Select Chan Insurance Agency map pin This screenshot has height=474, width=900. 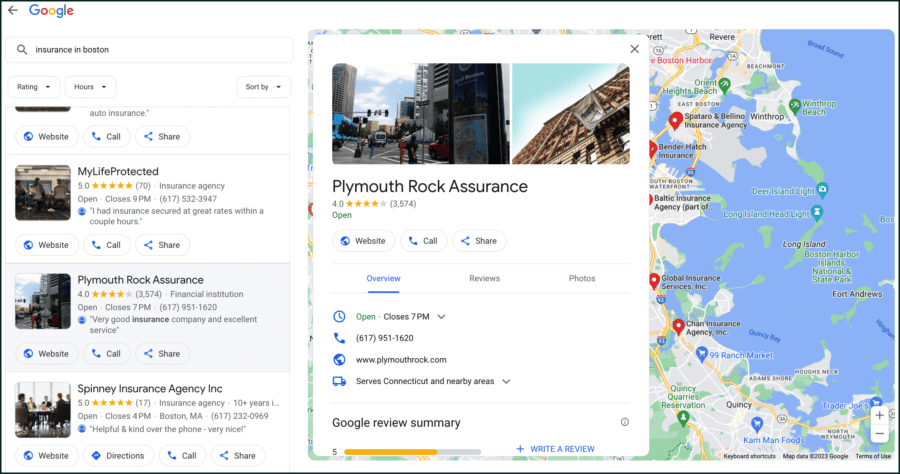tap(678, 327)
